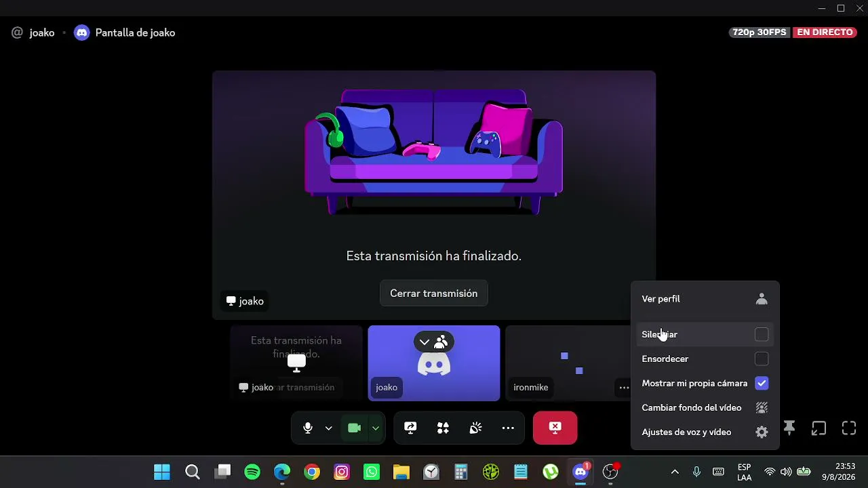Select the joako camera tile

point(434,363)
